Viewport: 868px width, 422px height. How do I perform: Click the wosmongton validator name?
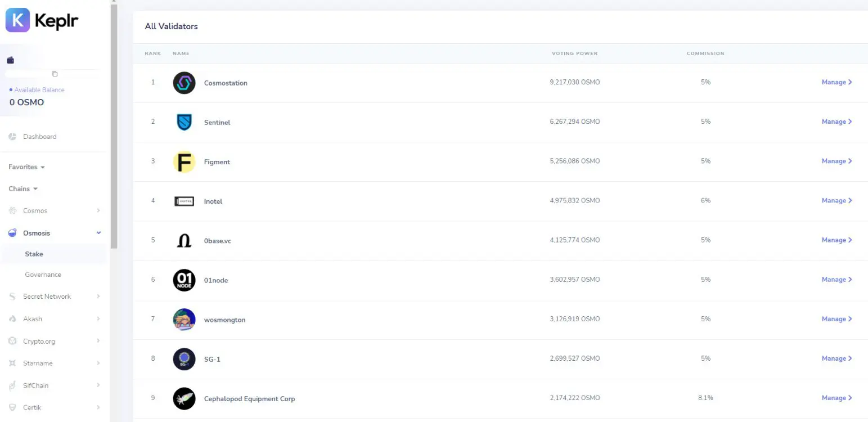tap(225, 320)
